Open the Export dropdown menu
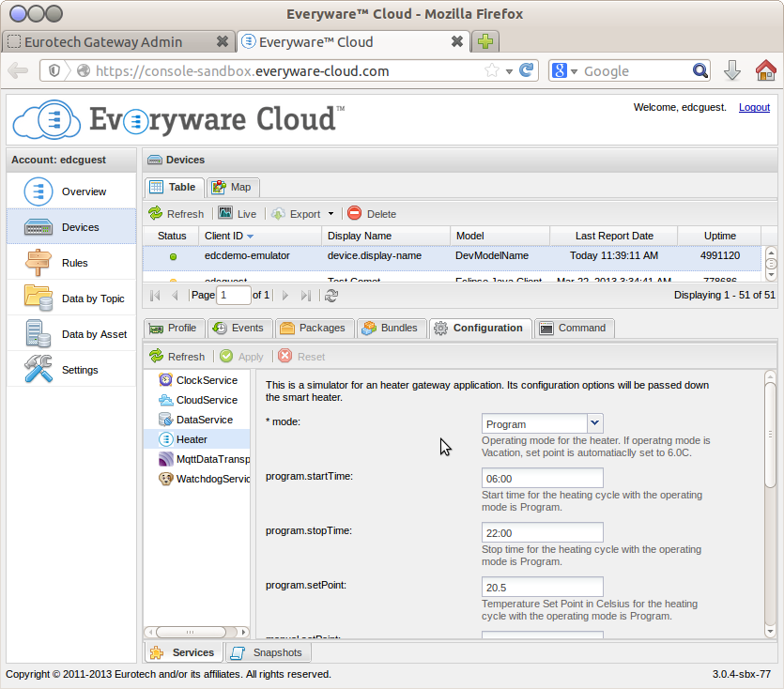 pos(302,214)
